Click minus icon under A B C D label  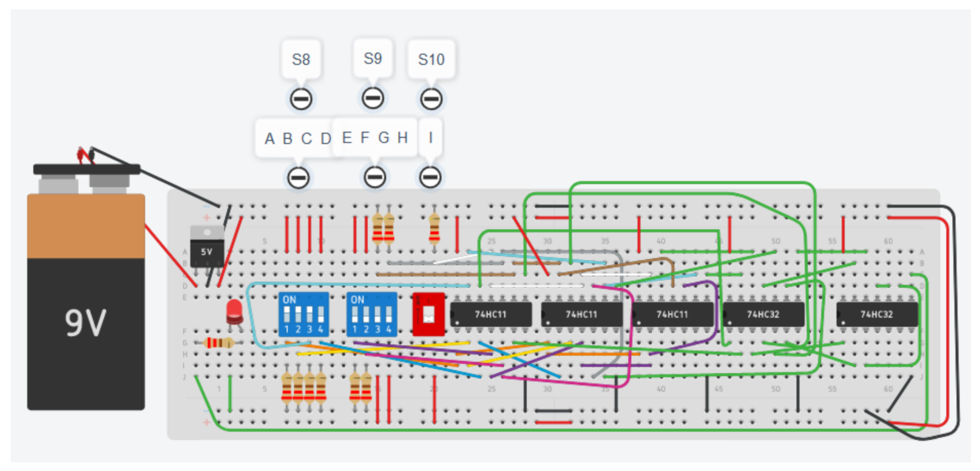(298, 178)
